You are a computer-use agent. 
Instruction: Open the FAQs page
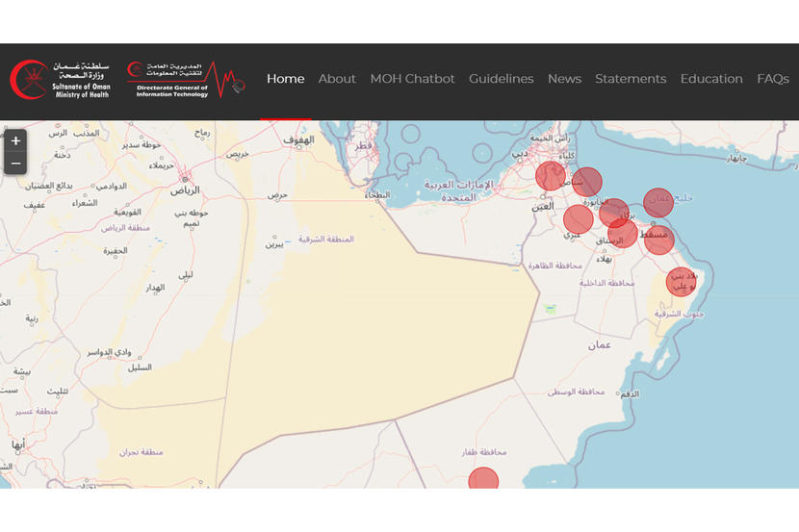[x=773, y=79]
